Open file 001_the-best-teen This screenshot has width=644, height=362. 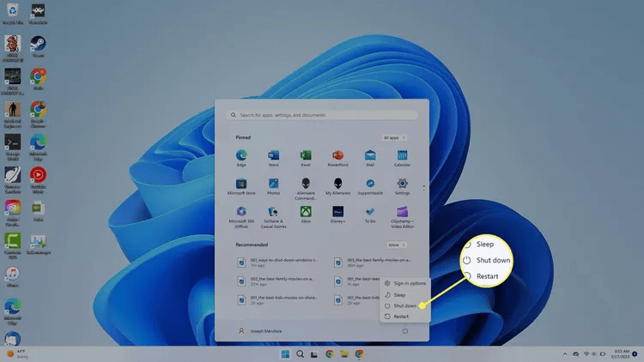coord(356,281)
